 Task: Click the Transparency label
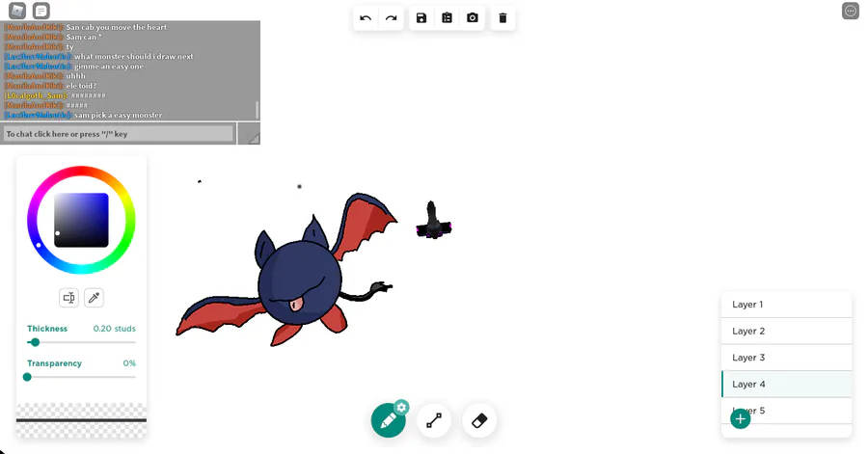54,363
